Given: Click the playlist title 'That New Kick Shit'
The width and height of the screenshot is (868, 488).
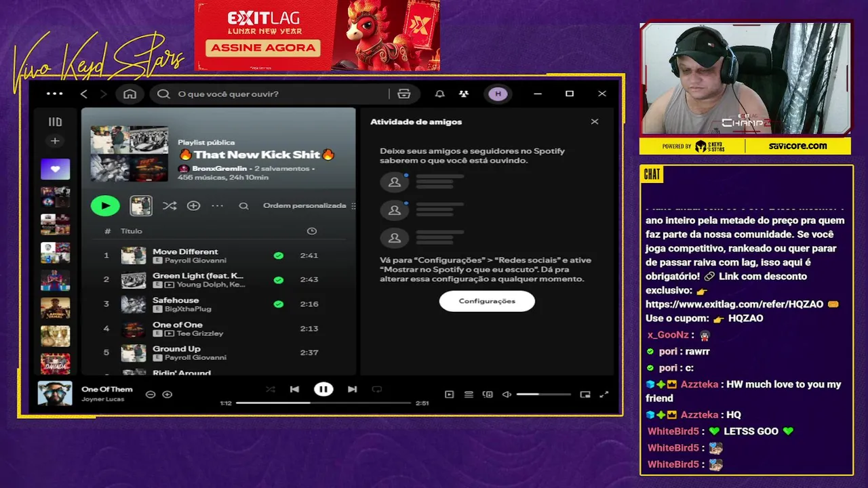Looking at the screenshot, I should [257, 155].
